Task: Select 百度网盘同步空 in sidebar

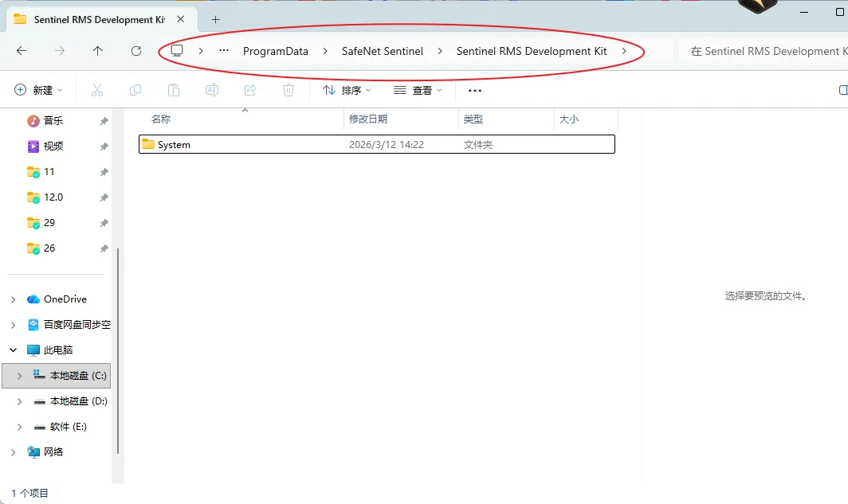Action: pyautogui.click(x=77, y=325)
